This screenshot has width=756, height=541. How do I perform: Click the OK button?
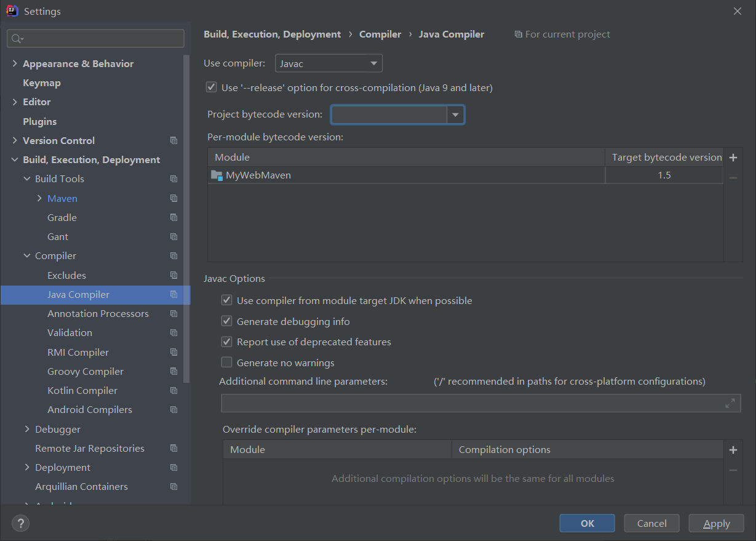point(587,523)
